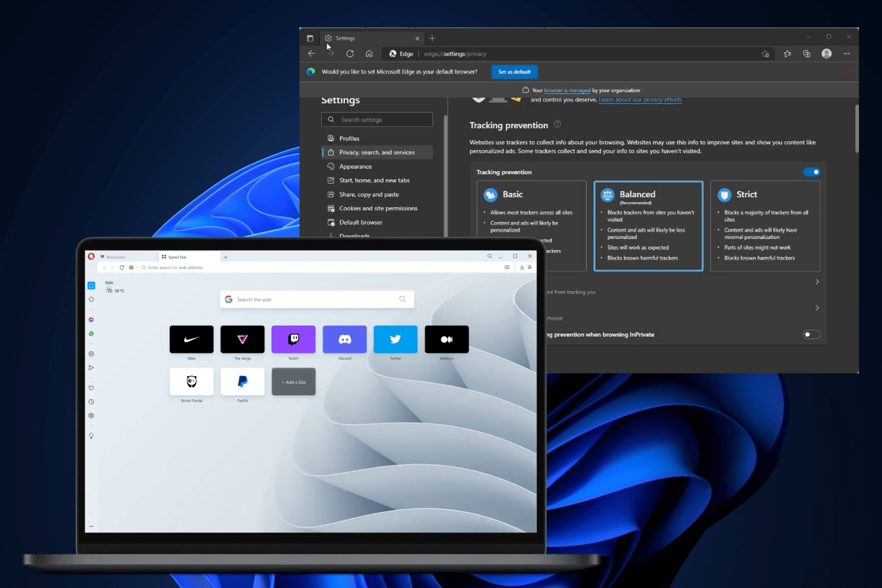
Task: Click the Google Search the web box
Action: [317, 300]
